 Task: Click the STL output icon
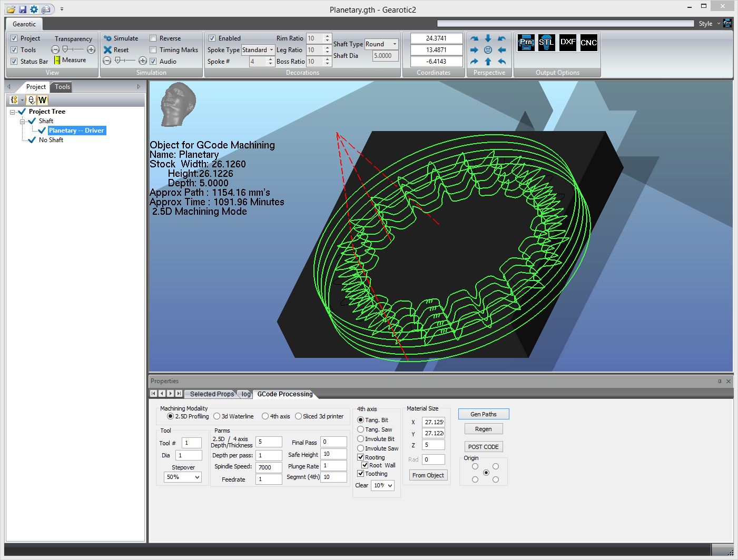(x=546, y=43)
